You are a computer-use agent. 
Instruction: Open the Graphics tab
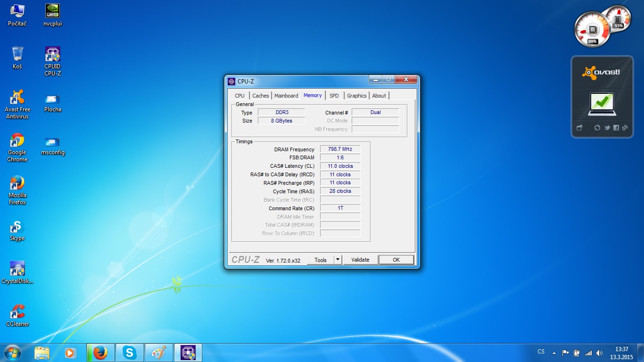click(x=356, y=96)
